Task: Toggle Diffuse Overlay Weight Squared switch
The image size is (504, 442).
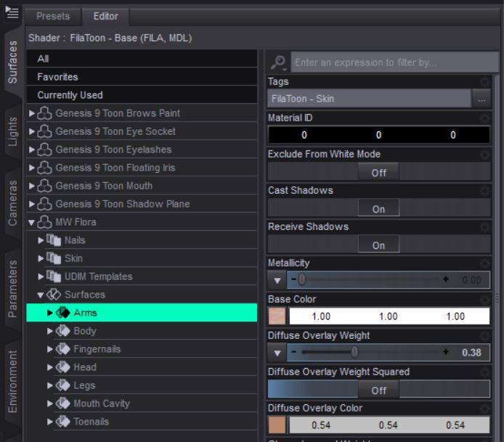Action: [x=378, y=389]
